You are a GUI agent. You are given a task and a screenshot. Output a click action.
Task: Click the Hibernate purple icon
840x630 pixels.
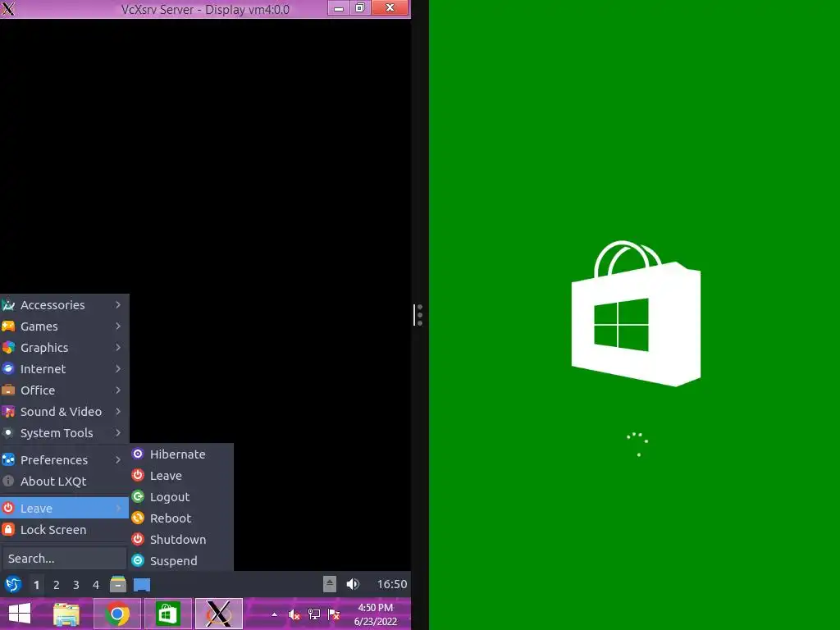click(138, 454)
